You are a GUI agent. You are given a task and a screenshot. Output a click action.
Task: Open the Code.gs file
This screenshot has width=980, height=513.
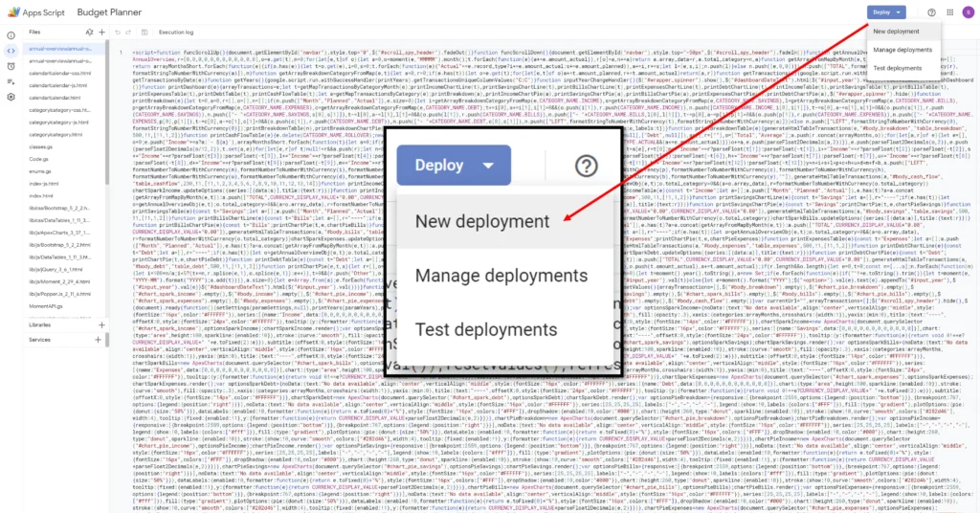[40, 161]
